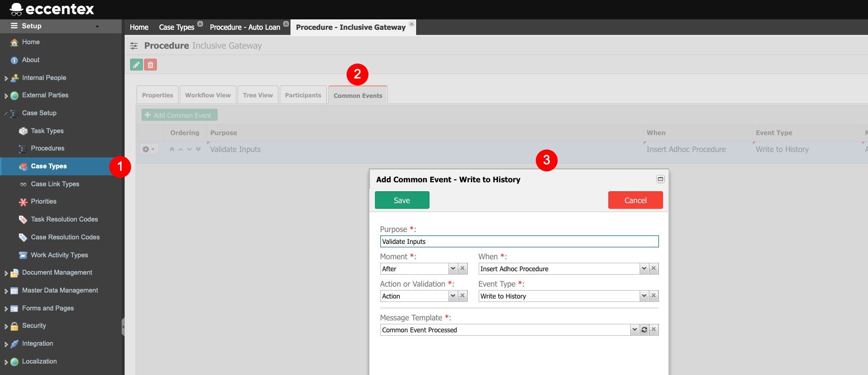Screen dimensions: 868x375
Task: Click the Work Activity Types icon
Action: tap(23, 255)
